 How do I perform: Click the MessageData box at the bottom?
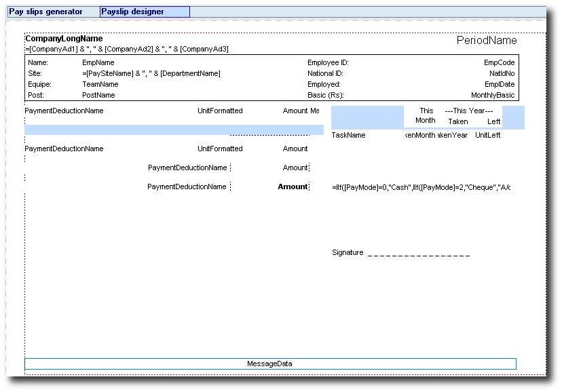pos(270,364)
